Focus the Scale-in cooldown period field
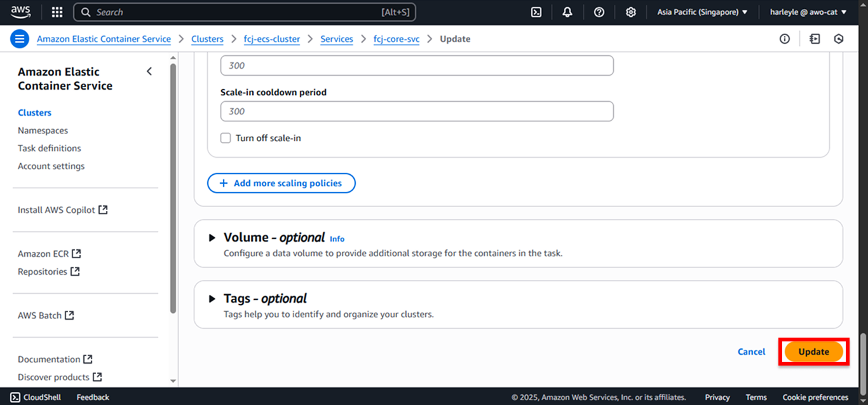Viewport: 868px width, 405px height. click(x=417, y=111)
